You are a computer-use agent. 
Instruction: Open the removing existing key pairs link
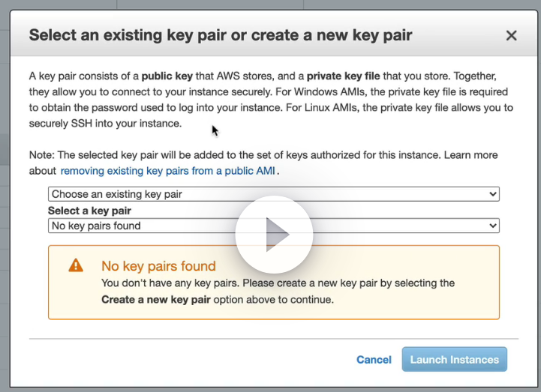(169, 171)
